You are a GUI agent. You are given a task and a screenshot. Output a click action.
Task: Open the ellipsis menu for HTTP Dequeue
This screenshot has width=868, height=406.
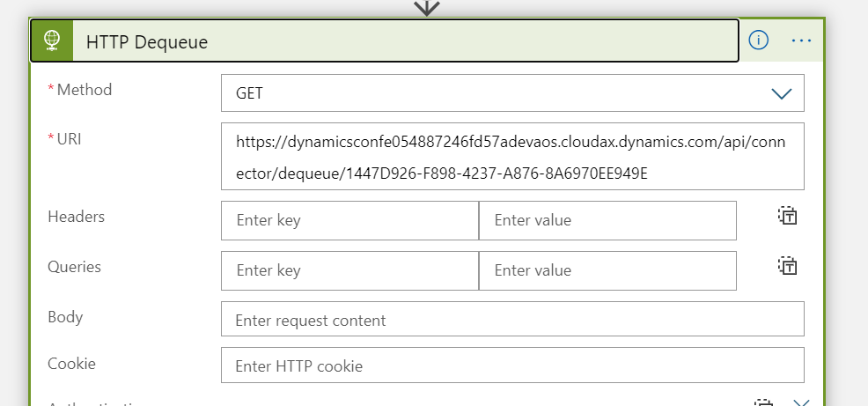click(801, 41)
